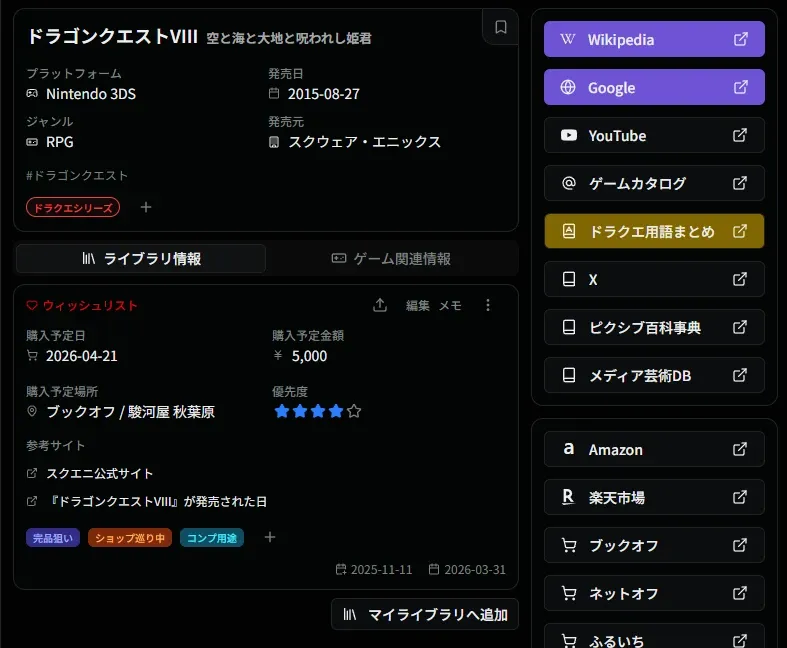This screenshot has height=648, width=787.
Task: Open the YouTube link button
Action: pos(654,136)
